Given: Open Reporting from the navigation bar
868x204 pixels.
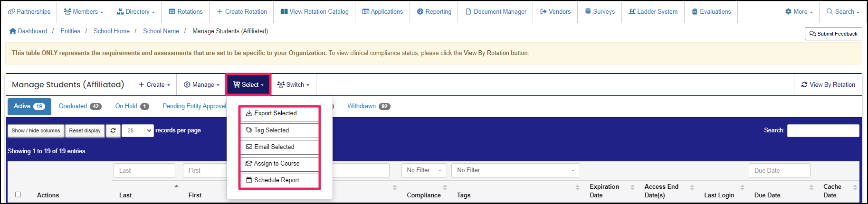Looking at the screenshot, I should tap(434, 11).
